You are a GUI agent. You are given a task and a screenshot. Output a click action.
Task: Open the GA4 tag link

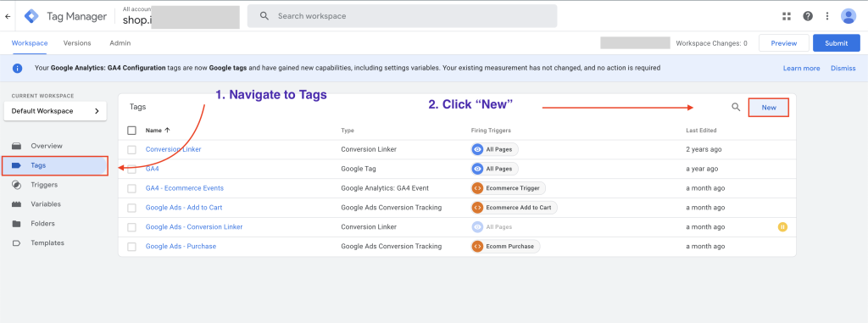click(x=153, y=169)
